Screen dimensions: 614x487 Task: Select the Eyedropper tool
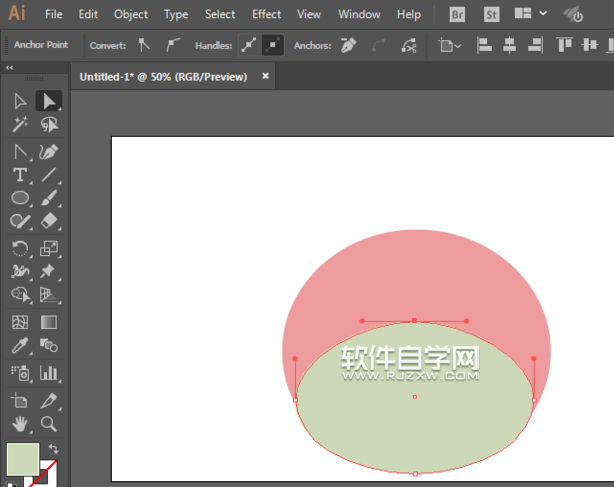point(20,346)
